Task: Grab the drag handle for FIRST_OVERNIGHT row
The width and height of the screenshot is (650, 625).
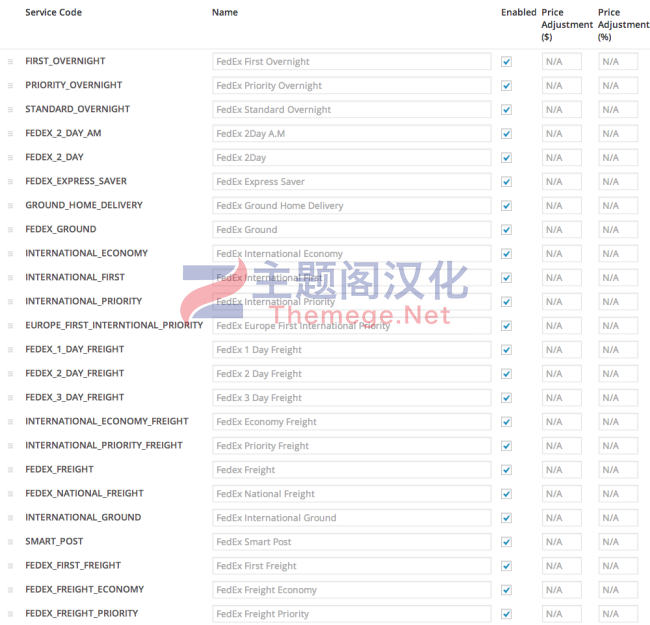Action: pyautogui.click(x=10, y=62)
